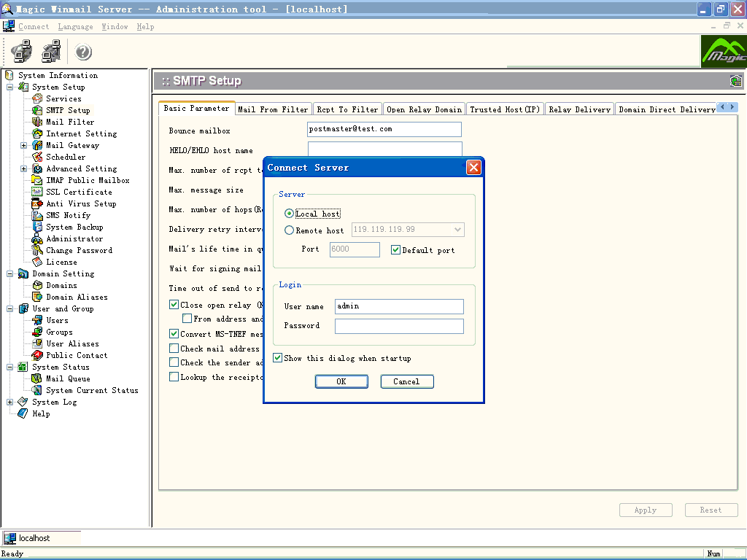The height and width of the screenshot is (560, 747).
Task: Select System Current Status tree item
Action: point(92,391)
